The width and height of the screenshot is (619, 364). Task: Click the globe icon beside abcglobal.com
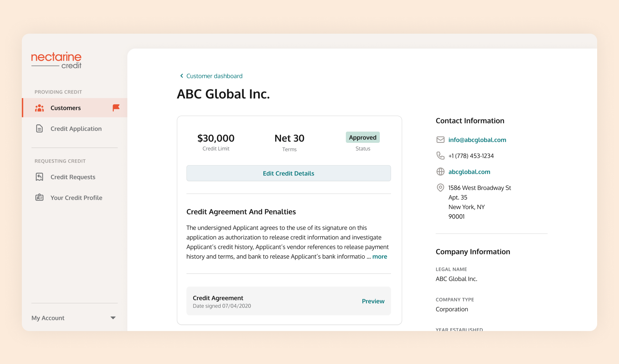click(440, 171)
